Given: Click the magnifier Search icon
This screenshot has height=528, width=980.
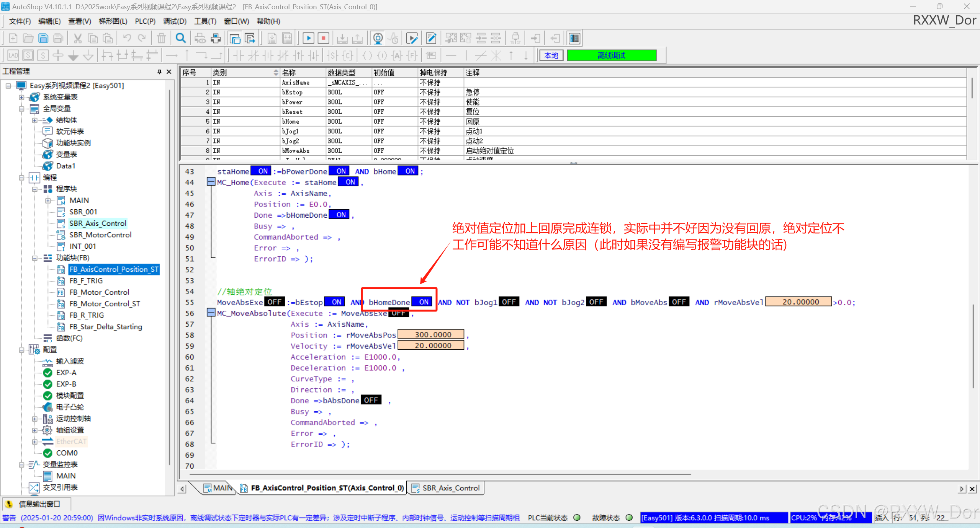Looking at the screenshot, I should click(x=180, y=38).
